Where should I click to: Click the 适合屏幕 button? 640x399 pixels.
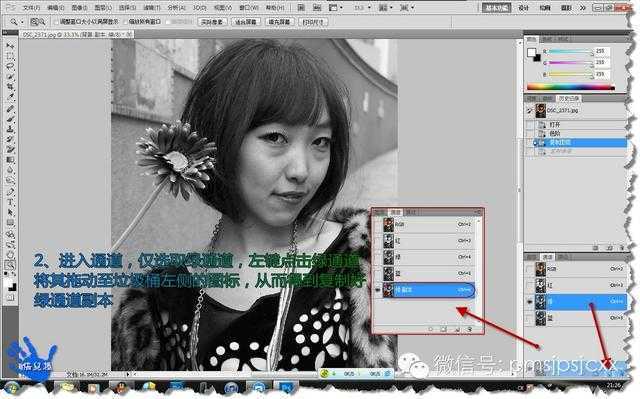pos(246,22)
